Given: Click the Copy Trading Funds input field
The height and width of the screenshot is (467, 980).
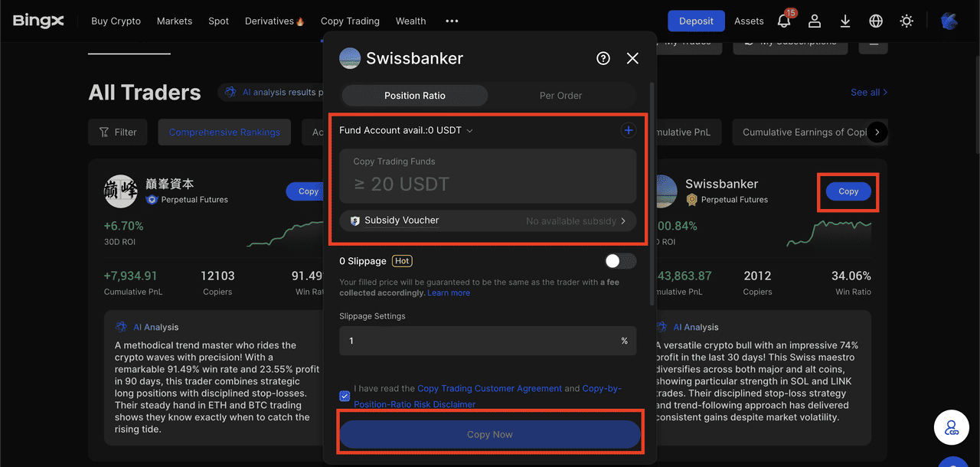Looking at the screenshot, I should tap(488, 175).
